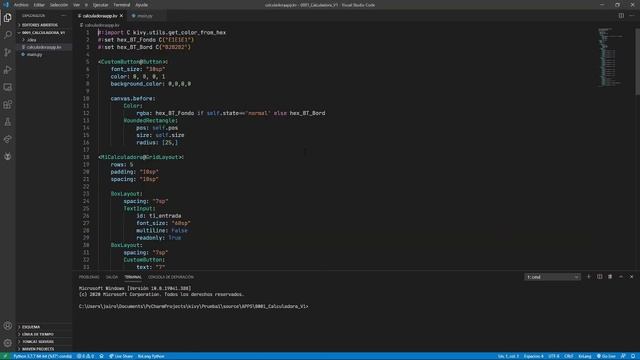
Task: Click the split editor icon
Action: pos(621,16)
